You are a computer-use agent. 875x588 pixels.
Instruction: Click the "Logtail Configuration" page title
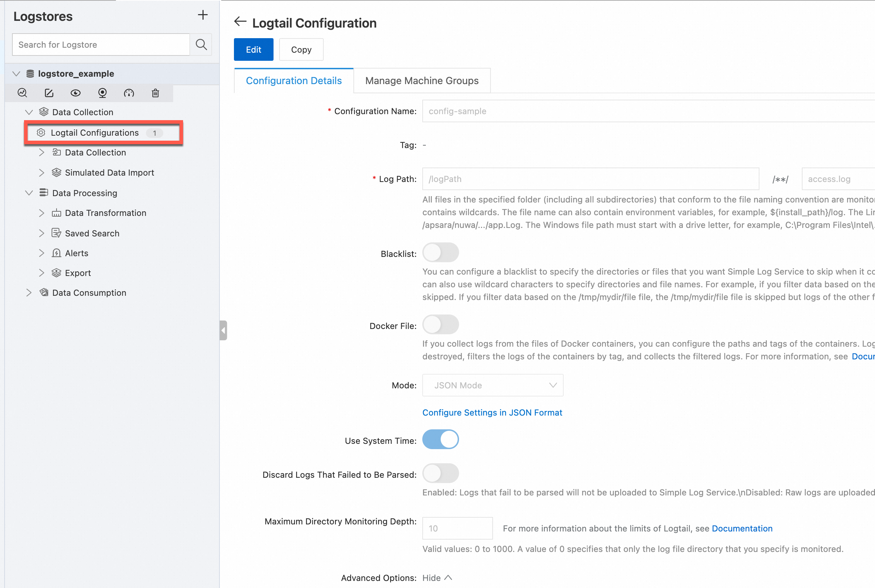(314, 23)
